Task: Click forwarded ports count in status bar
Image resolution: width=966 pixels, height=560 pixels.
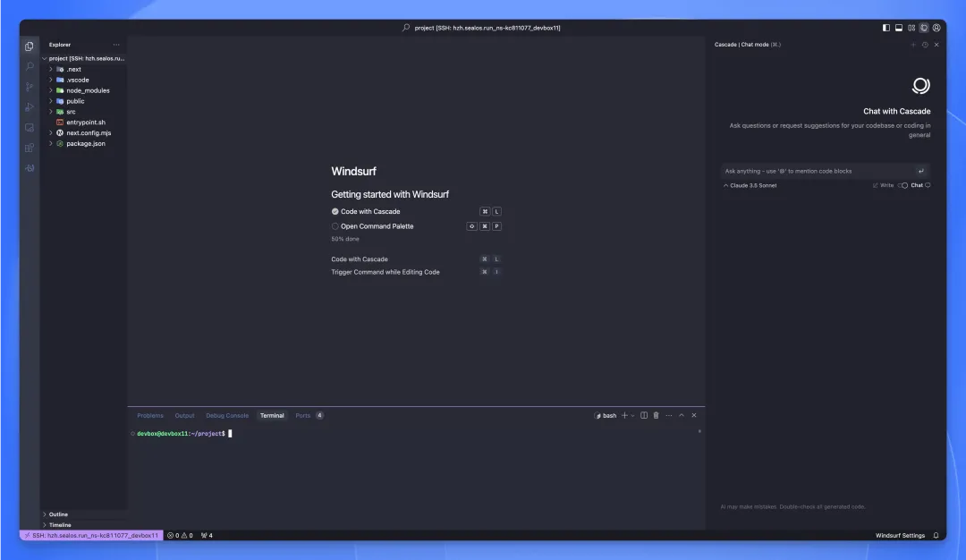Action: pos(207,535)
